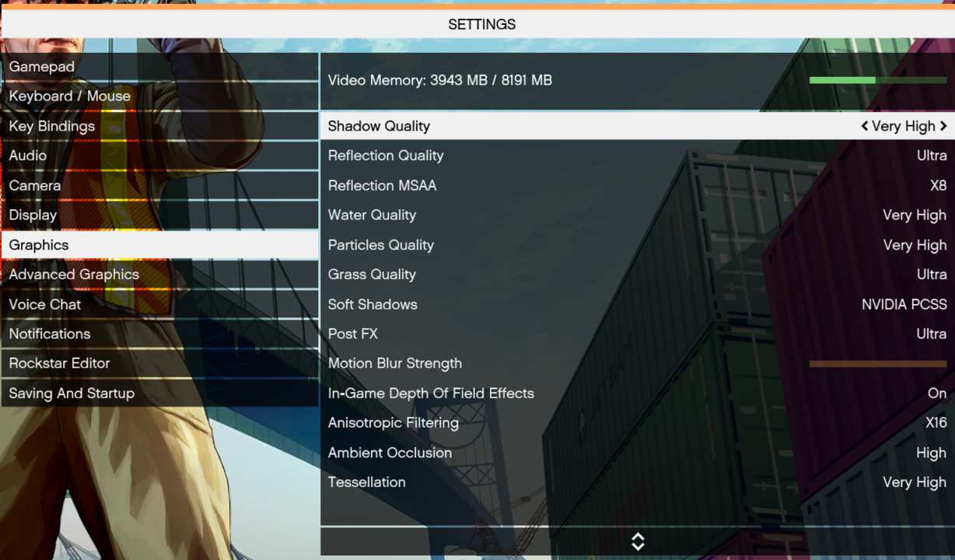Open the Display settings category
955x560 pixels.
[x=159, y=215]
